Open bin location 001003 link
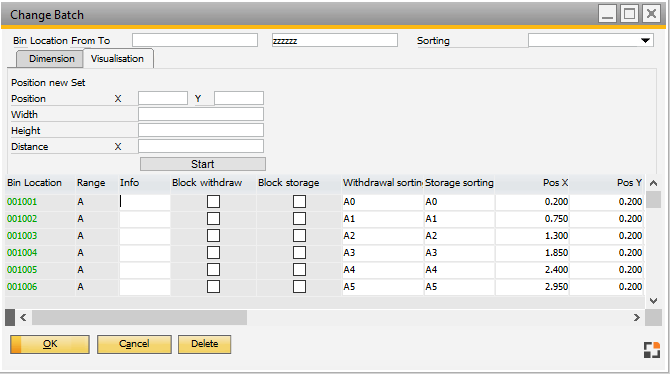Screen dimensions: 670x374 (22, 236)
